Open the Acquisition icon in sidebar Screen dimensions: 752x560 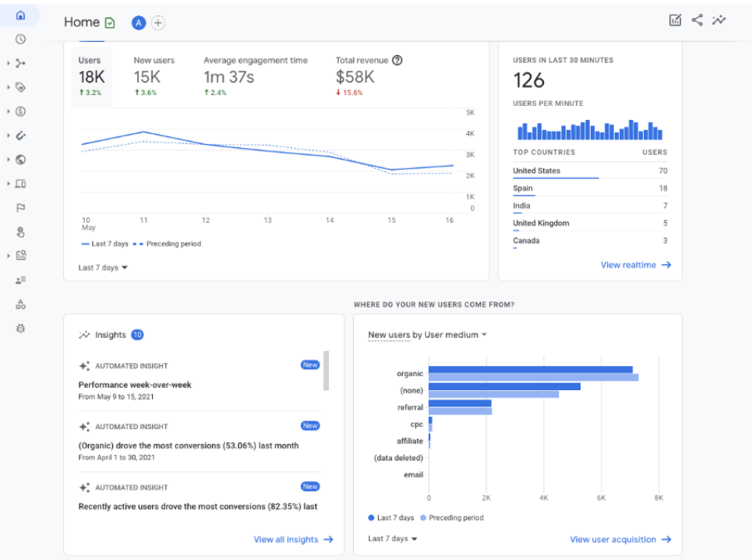[20, 63]
